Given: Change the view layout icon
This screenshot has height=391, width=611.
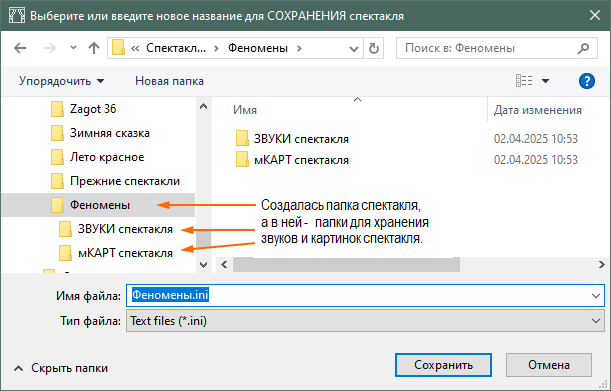Looking at the screenshot, I should (524, 81).
